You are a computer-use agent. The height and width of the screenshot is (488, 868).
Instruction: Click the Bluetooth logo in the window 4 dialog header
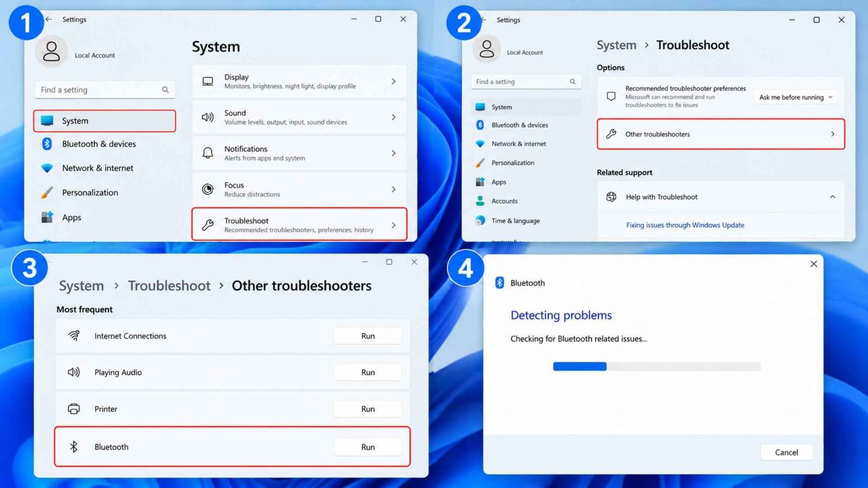(x=500, y=283)
